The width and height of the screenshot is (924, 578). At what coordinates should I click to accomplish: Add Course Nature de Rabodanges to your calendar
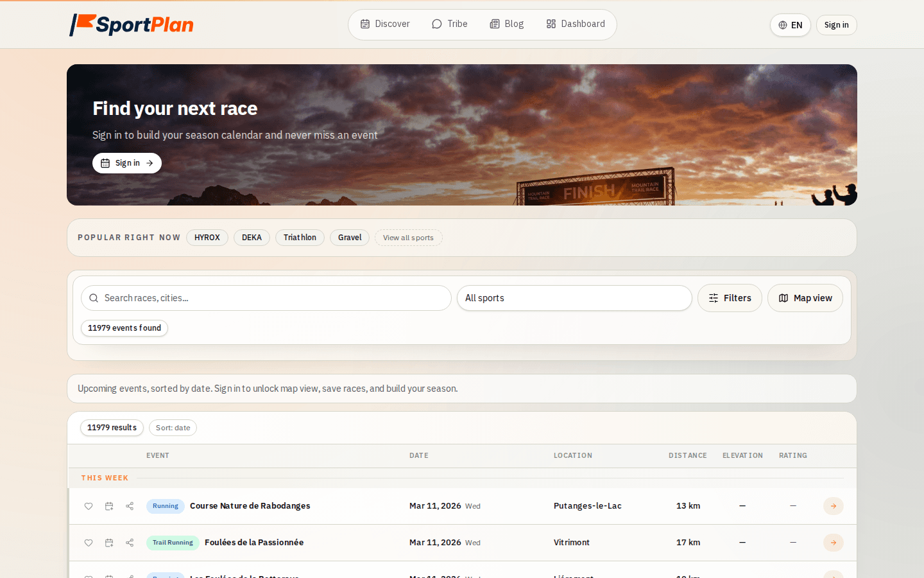pos(109,506)
